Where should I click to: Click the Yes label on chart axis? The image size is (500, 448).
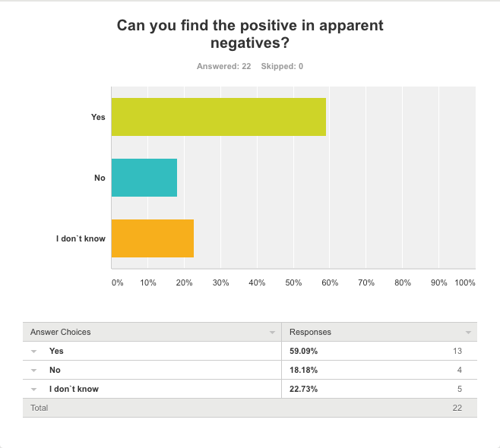click(98, 117)
